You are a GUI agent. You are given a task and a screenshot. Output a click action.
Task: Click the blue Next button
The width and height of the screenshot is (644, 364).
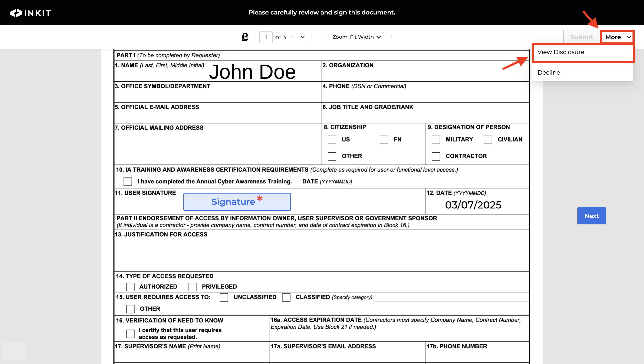coord(591,216)
